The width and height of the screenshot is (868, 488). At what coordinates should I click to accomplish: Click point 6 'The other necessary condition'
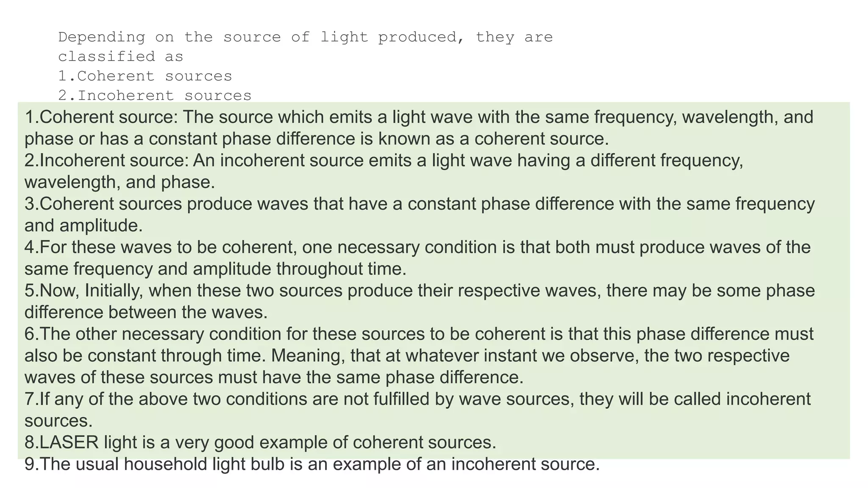point(419,334)
